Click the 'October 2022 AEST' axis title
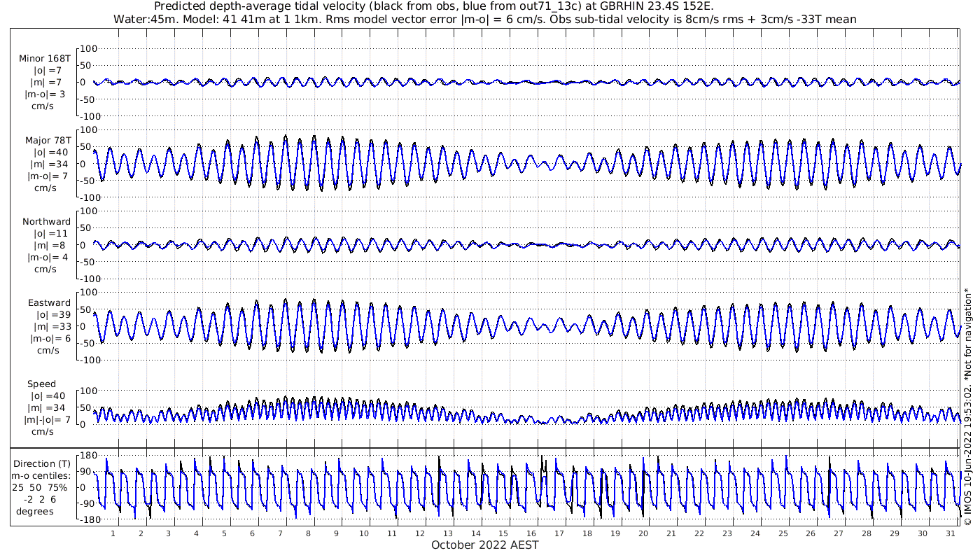980x560 pixels. coord(484,545)
